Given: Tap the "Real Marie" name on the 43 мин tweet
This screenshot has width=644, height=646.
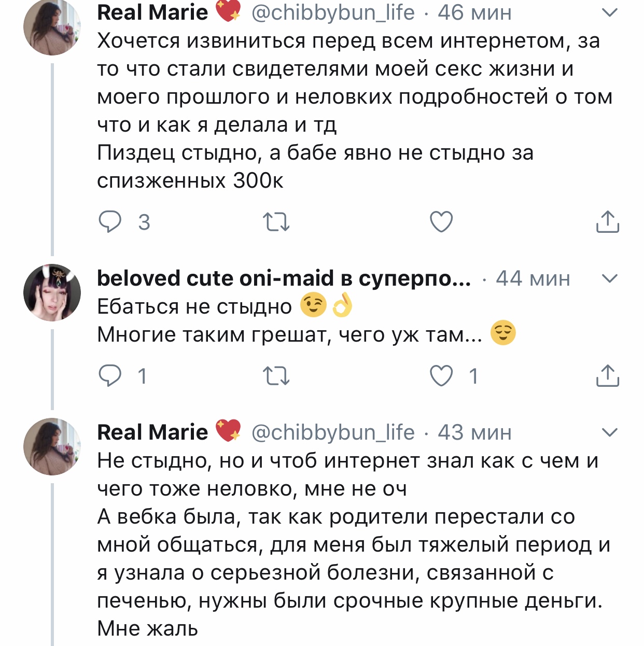Looking at the screenshot, I should coord(152,432).
